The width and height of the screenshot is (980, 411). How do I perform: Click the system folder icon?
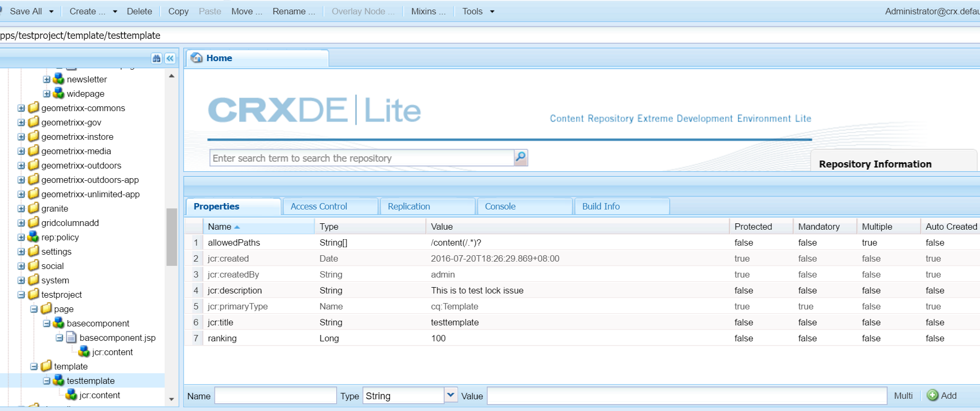click(x=33, y=280)
